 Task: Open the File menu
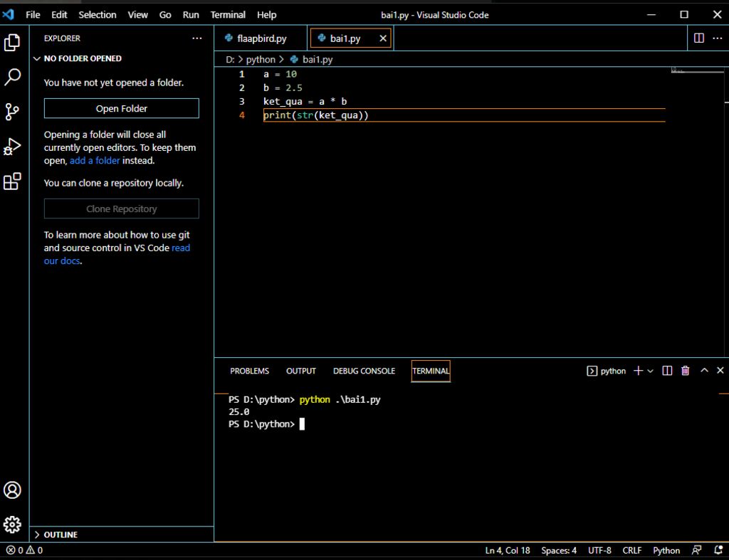point(33,15)
